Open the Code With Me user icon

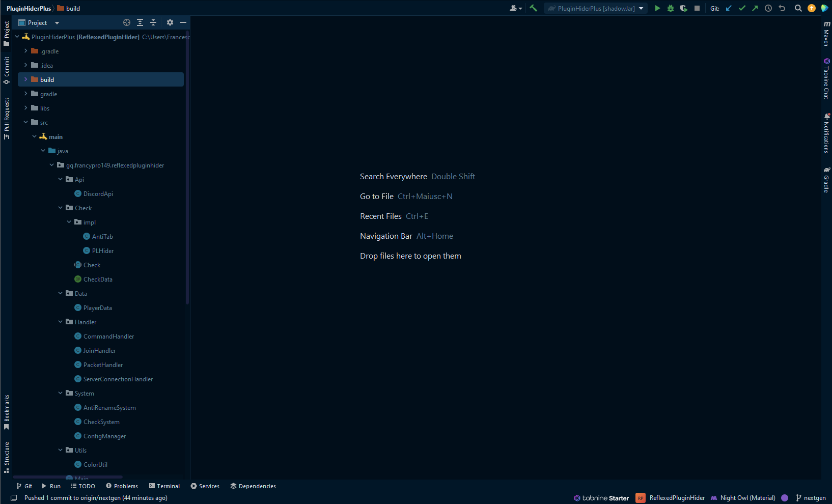(516, 8)
